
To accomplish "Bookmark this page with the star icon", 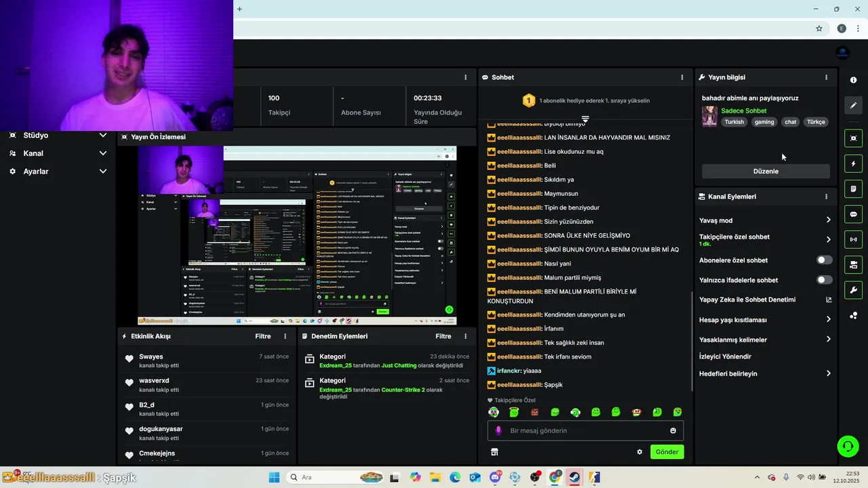I will [x=819, y=28].
